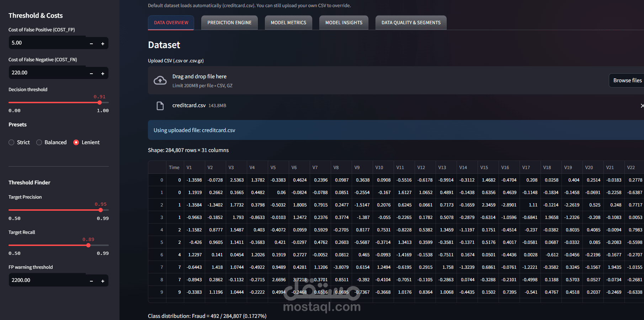
Task: Click the V3 column header
Action: (236, 167)
